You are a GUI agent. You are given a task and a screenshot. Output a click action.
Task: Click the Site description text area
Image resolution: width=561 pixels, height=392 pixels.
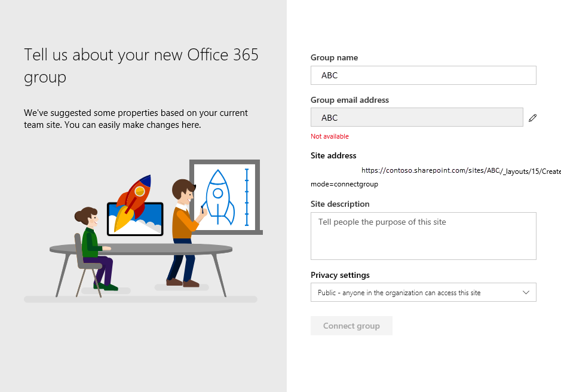coord(423,236)
